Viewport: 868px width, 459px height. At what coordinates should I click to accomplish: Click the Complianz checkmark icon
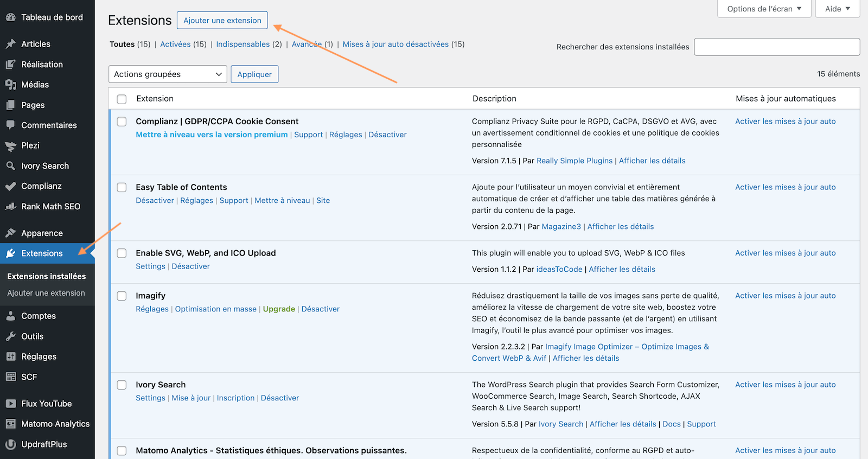tap(11, 186)
